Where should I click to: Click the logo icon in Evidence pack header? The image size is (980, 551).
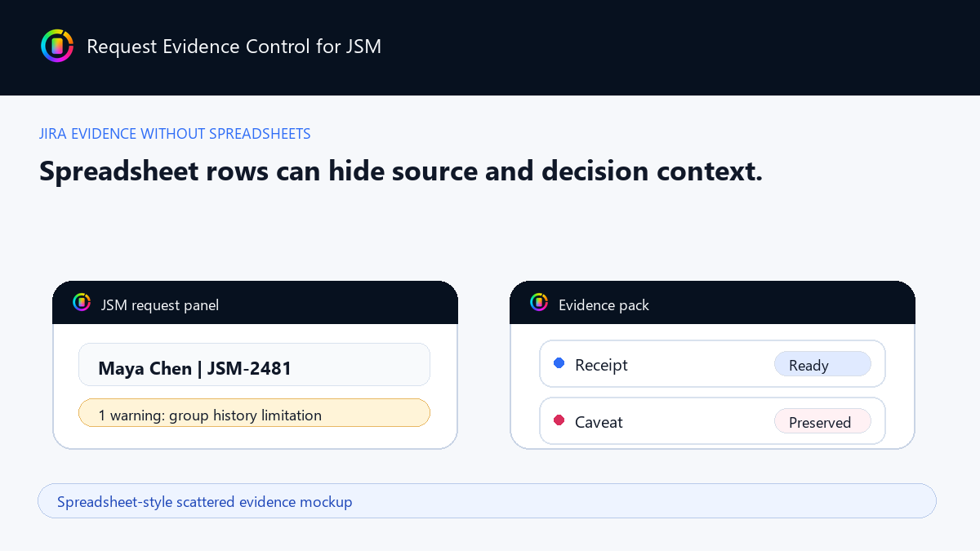(x=539, y=302)
